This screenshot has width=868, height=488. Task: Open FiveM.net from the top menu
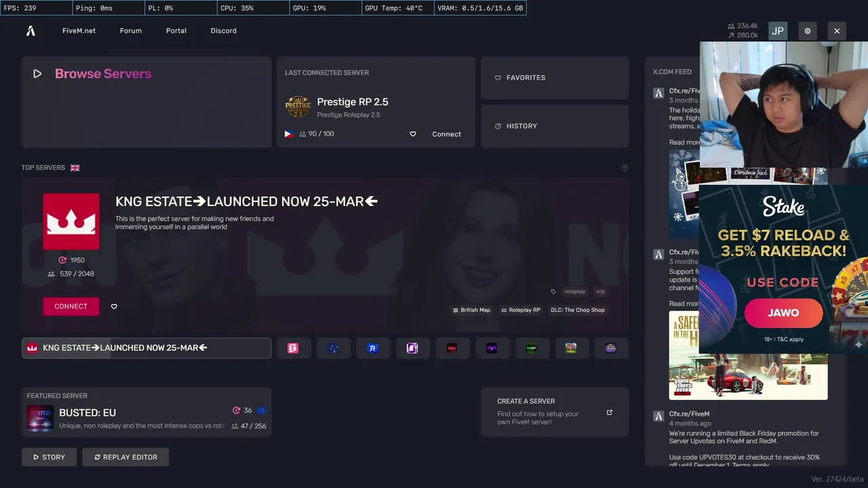(x=79, y=30)
